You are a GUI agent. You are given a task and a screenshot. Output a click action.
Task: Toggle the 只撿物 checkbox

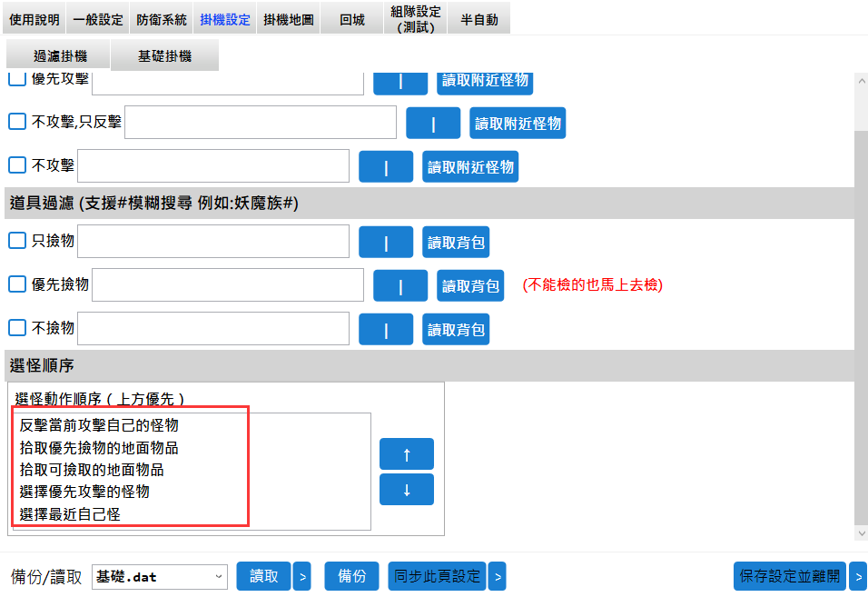pyautogui.click(x=17, y=241)
